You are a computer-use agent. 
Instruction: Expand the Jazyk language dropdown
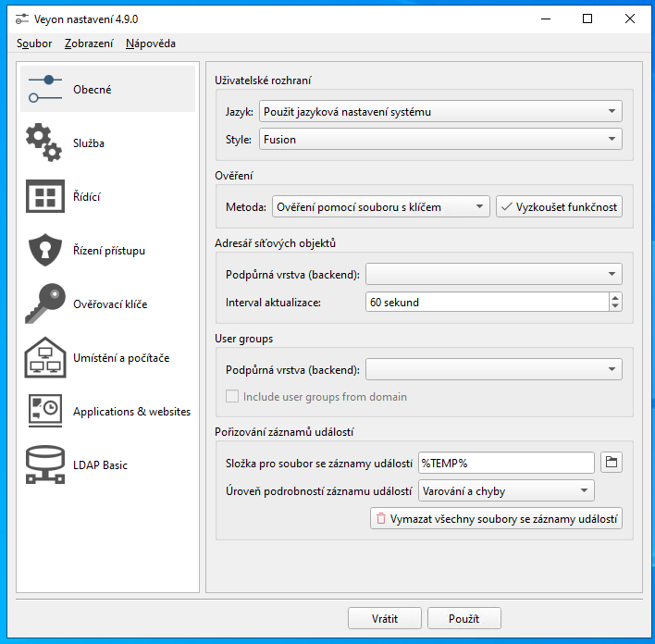[439, 112]
